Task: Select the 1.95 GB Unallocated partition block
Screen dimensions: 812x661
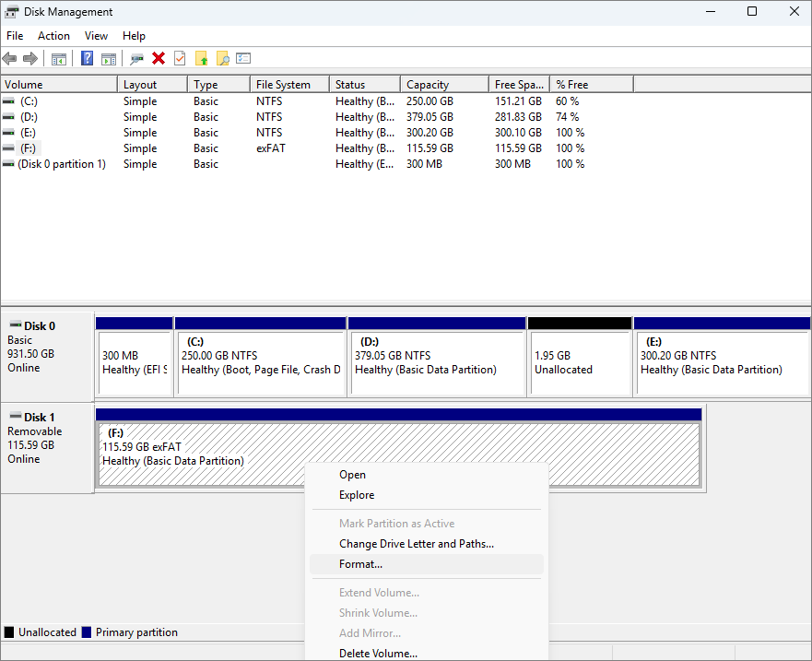Action: pos(579,362)
